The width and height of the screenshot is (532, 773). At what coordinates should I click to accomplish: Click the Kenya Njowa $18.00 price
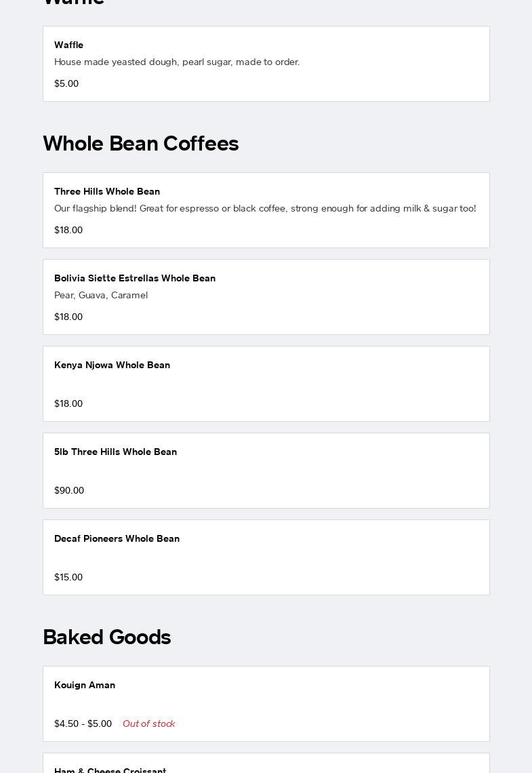(x=68, y=403)
